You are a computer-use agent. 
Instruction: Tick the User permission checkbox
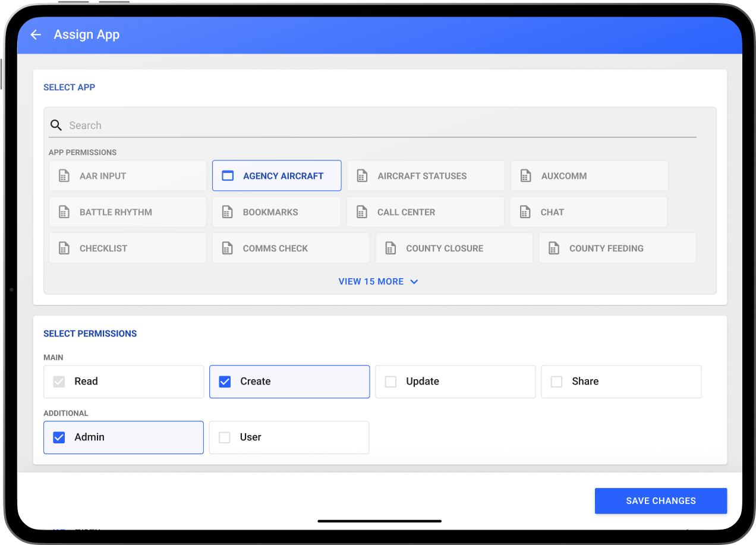[225, 437]
